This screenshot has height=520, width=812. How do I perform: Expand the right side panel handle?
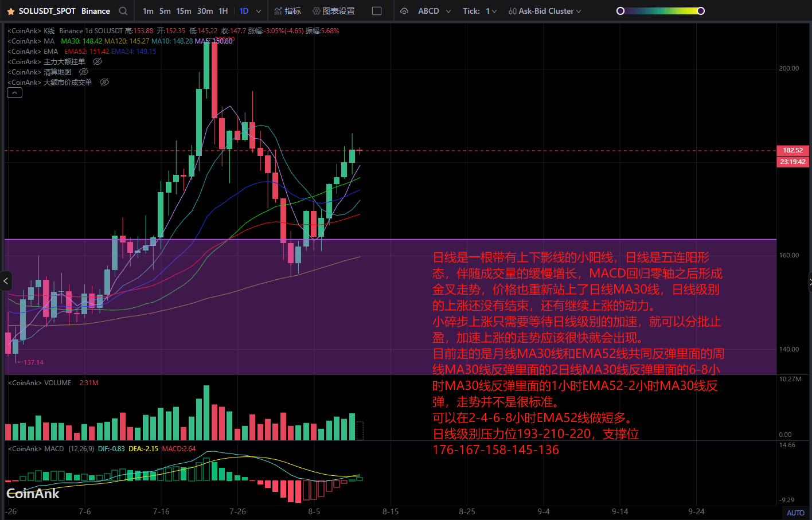pos(810,281)
